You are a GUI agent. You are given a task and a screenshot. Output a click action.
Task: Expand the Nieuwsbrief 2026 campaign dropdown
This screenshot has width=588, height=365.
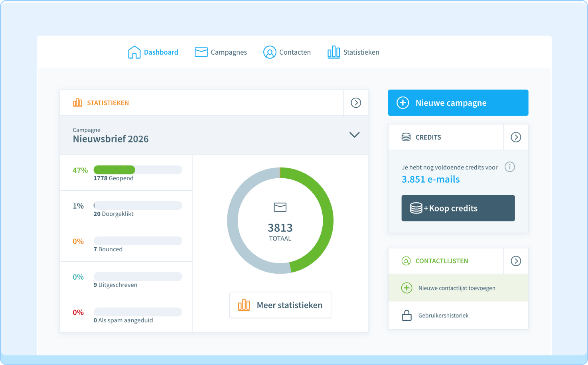[x=354, y=135]
